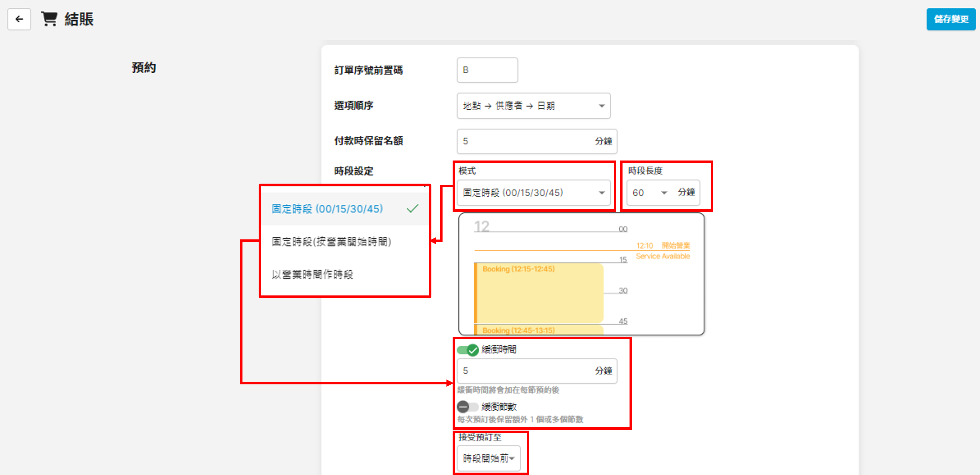Click the 60-minute 時段長度 dropdown arrow
Viewport: 980px width, 475px height.
664,193
